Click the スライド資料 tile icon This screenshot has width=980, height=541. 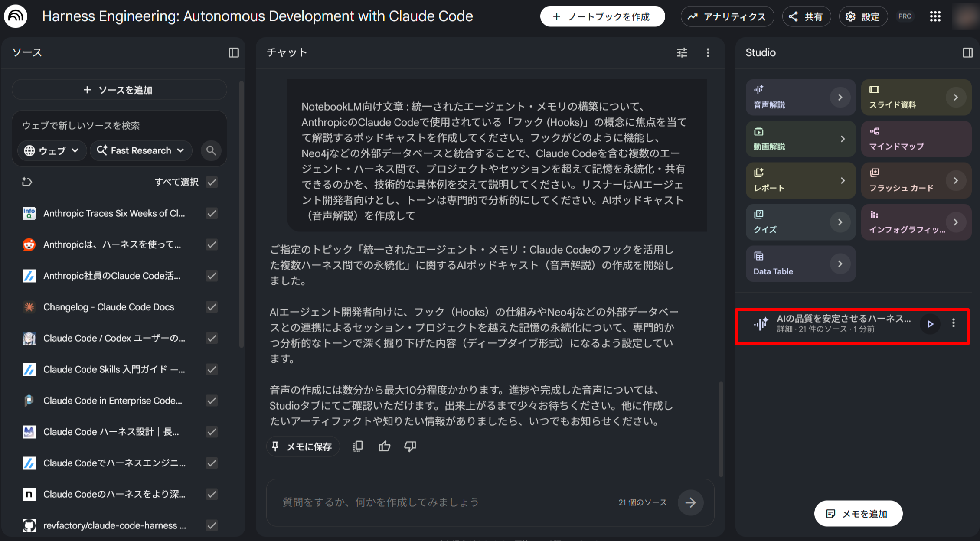coord(874,89)
